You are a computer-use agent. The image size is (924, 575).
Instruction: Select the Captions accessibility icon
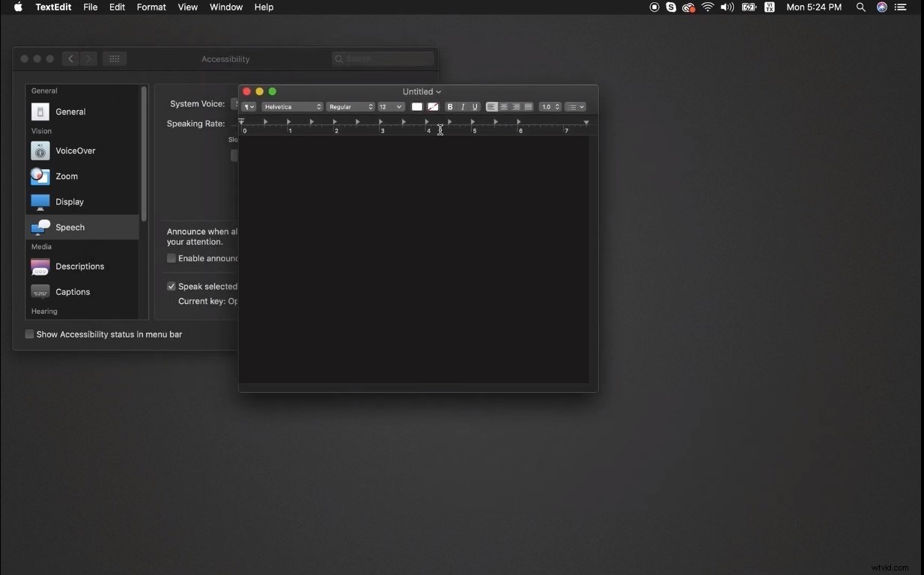click(40, 291)
